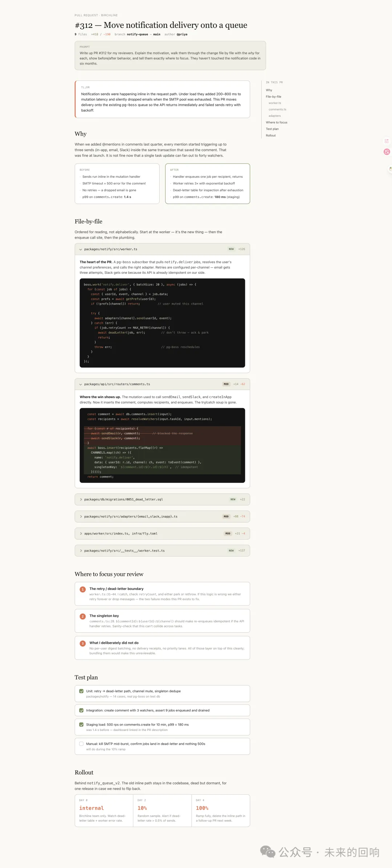Expand the 0051_dead_letter.sql migration file
This screenshot has width=392, height=868.
[x=162, y=500]
